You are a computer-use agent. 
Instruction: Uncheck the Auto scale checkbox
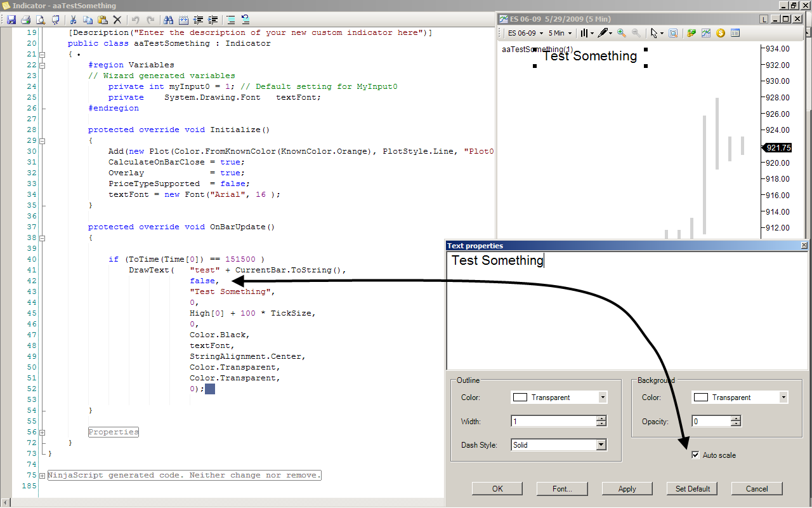click(696, 455)
